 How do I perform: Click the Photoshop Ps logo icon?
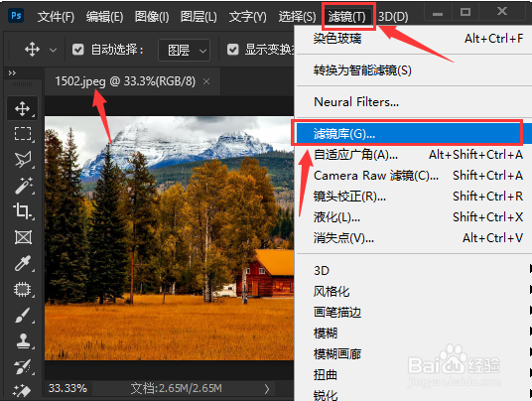click(x=16, y=15)
